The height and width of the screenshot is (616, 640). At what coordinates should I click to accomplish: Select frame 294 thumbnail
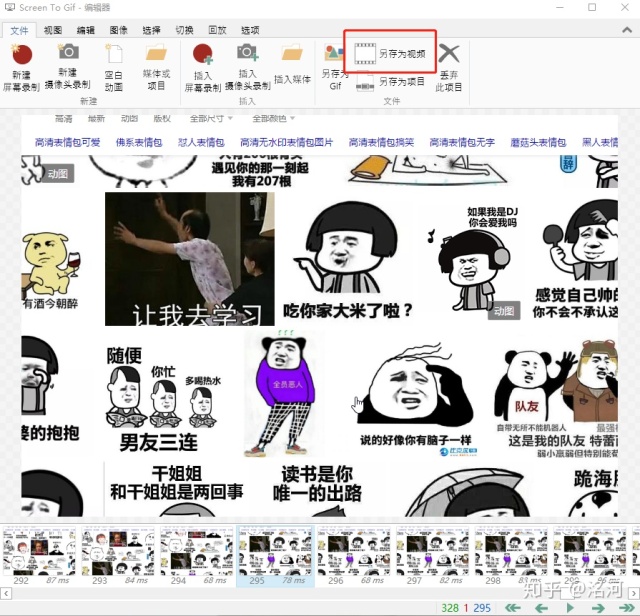pyautogui.click(x=196, y=556)
